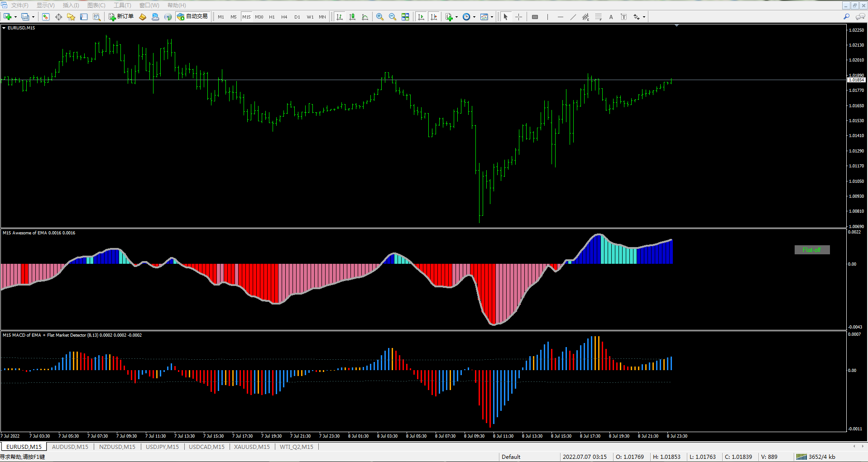Toggle chart Auto Scroll
The height and width of the screenshot is (462, 868).
point(421,17)
